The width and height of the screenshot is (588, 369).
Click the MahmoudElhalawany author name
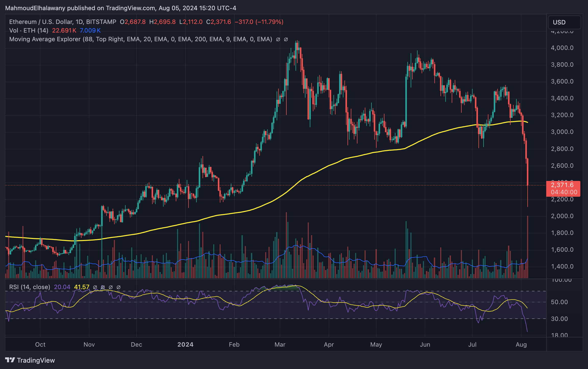(x=35, y=8)
